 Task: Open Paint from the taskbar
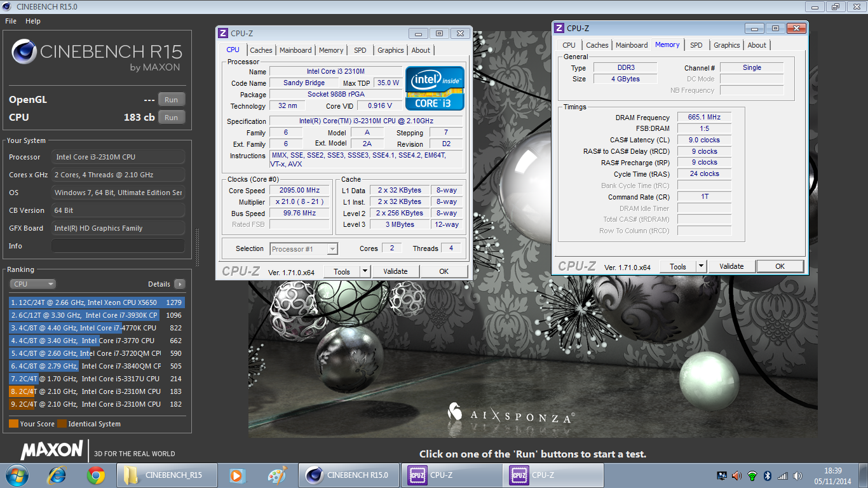coord(277,475)
